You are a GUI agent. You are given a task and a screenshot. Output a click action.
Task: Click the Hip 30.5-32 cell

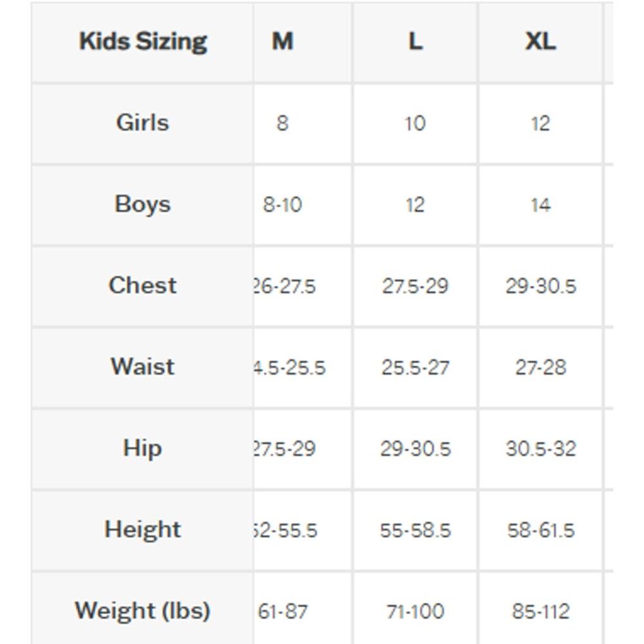coord(540,448)
